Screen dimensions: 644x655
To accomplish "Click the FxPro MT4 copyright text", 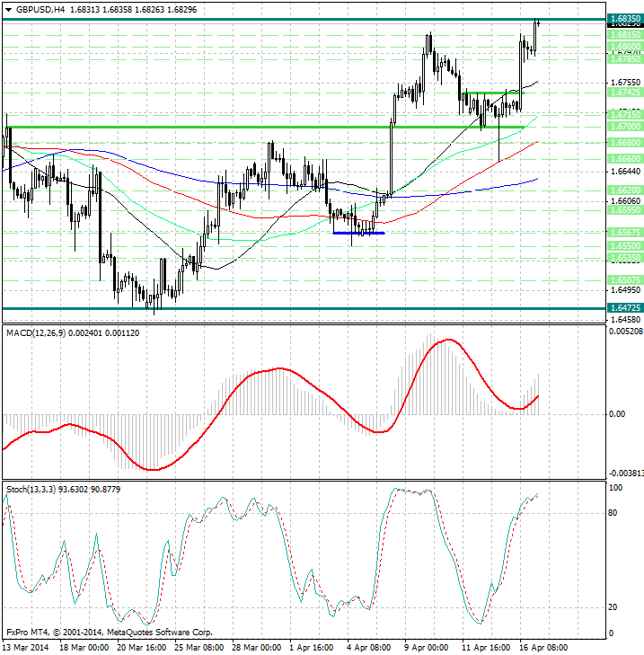I will click(x=108, y=633).
